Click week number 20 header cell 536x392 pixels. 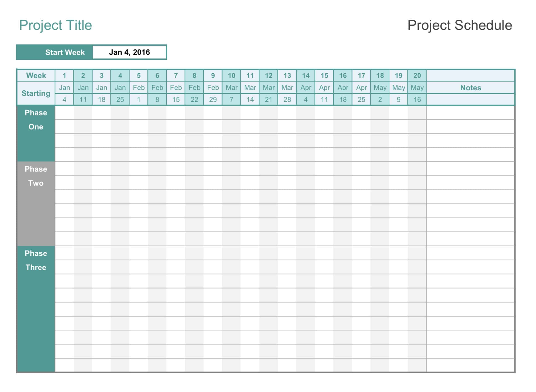[x=417, y=76]
